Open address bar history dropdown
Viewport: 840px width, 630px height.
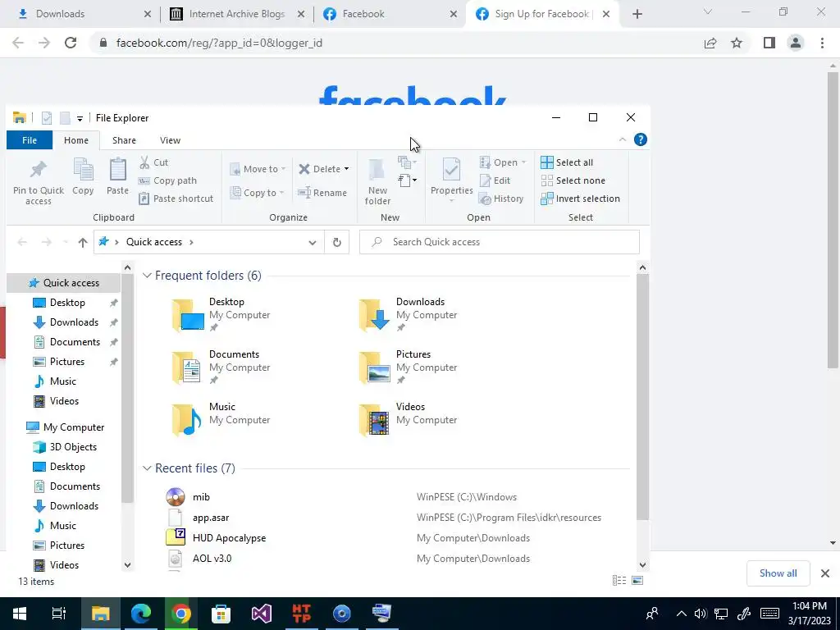tap(313, 242)
